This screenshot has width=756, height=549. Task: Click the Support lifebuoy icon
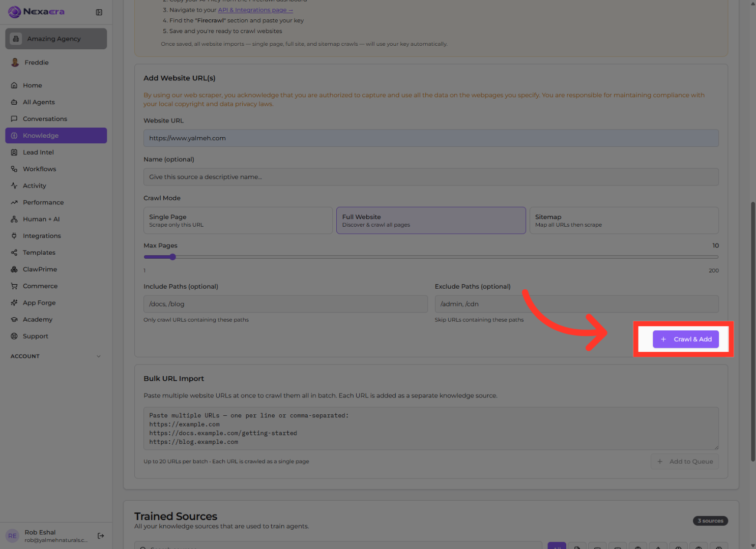click(x=14, y=337)
